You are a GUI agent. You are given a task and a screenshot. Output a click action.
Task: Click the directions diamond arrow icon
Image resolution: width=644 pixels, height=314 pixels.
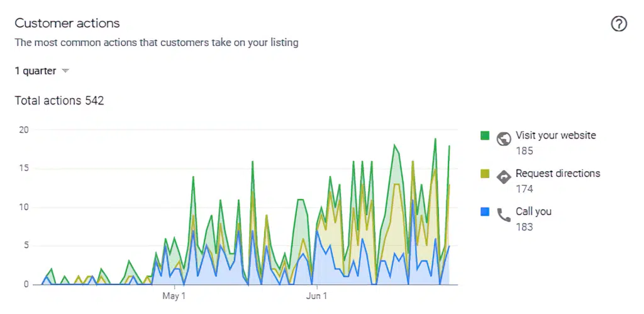(503, 177)
